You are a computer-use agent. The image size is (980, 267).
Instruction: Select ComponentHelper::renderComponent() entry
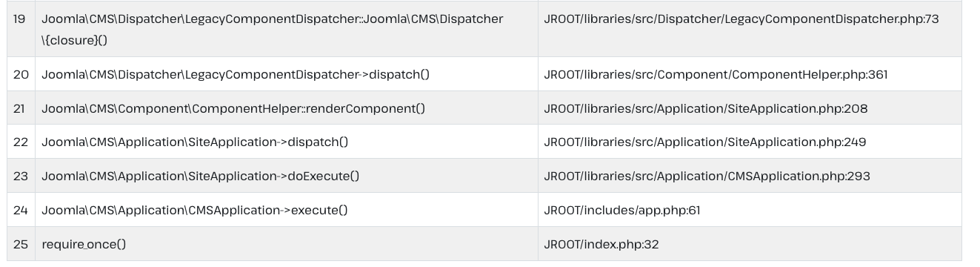pyautogui.click(x=233, y=108)
